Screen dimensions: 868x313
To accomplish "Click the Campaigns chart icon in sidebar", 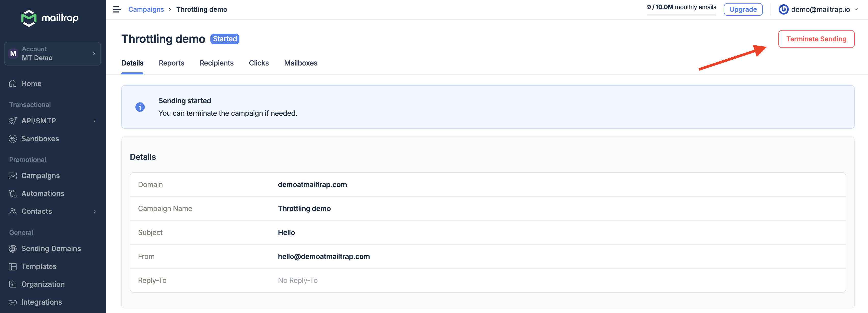I will 13,176.
